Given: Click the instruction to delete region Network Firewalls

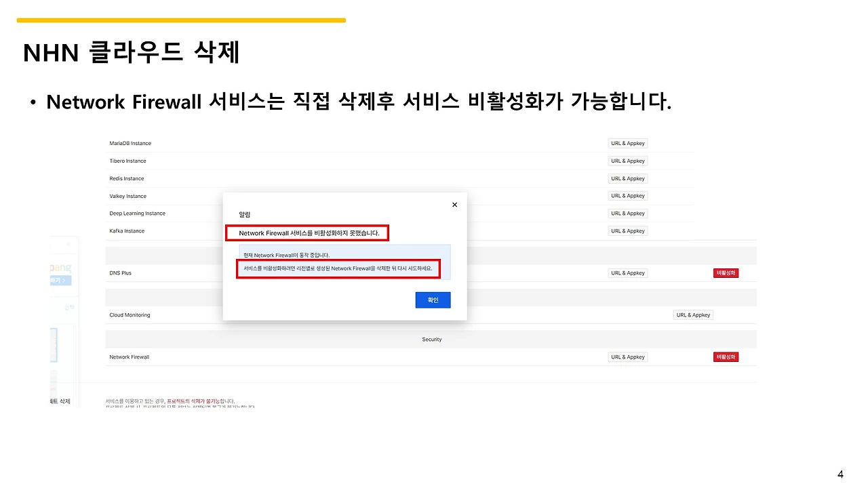Looking at the screenshot, I should [x=338, y=268].
